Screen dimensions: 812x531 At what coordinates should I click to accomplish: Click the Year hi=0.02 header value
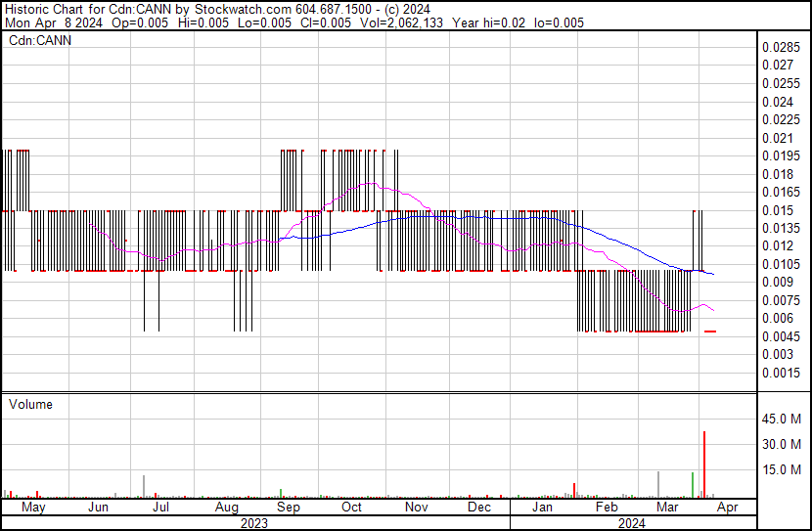(x=489, y=22)
